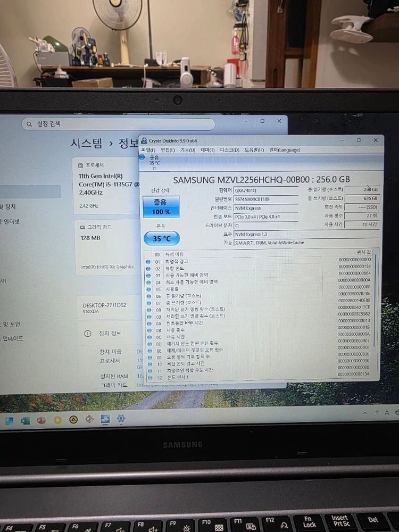
Task: Click the transfer mode field PCIe 3.0 x4
Action: pos(265,217)
